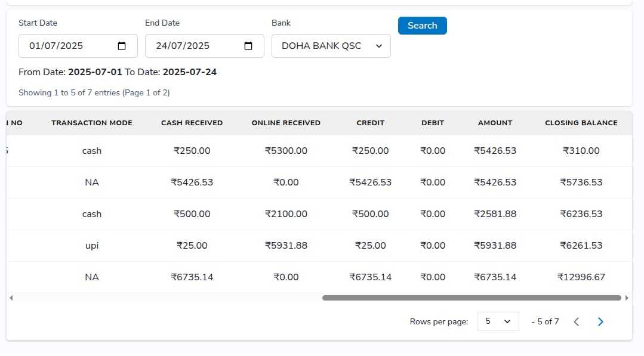Open the Rows per page dropdown
Screen dimensions: 644x356
498,321
